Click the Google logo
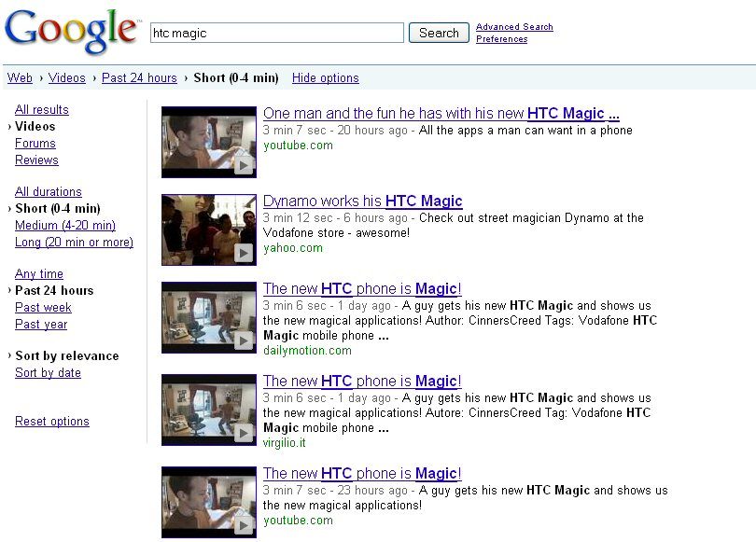The height and width of the screenshot is (542, 756). tap(70, 30)
